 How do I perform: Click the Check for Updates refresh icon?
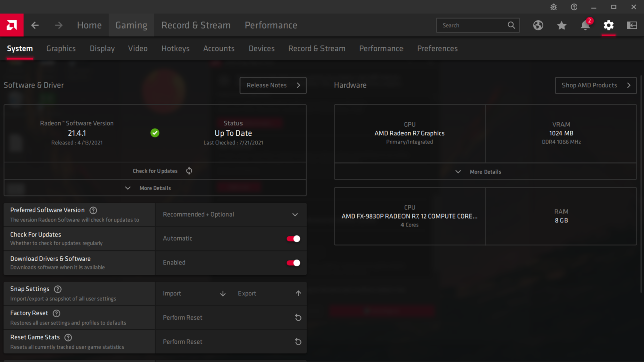click(189, 171)
